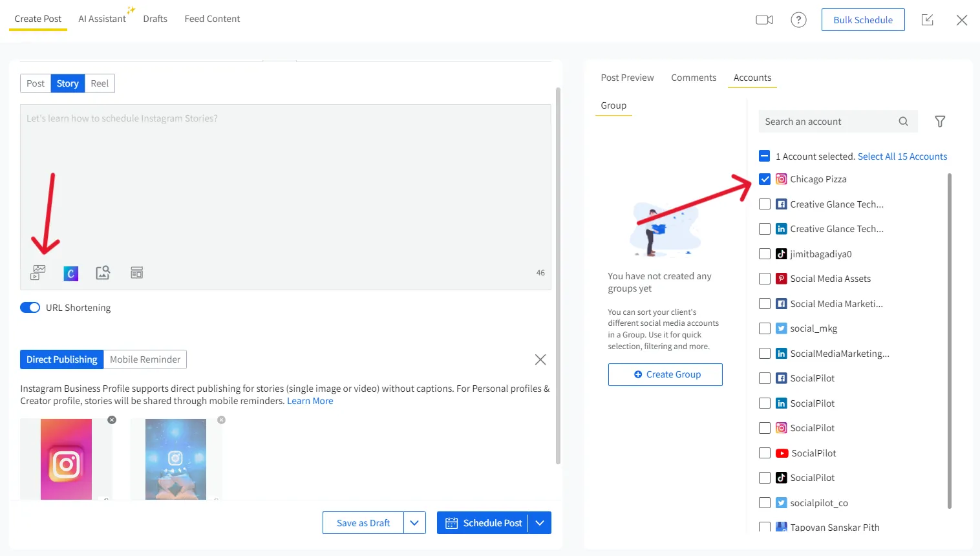This screenshot has width=980, height=556.
Task: Open the Instagram logo image thumbnail
Action: coord(66,459)
